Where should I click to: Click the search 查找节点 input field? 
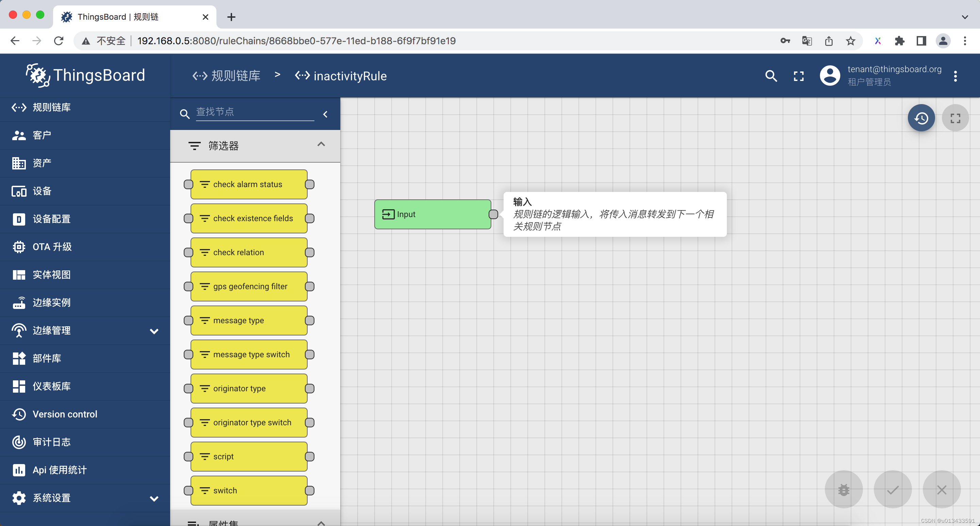[253, 112]
